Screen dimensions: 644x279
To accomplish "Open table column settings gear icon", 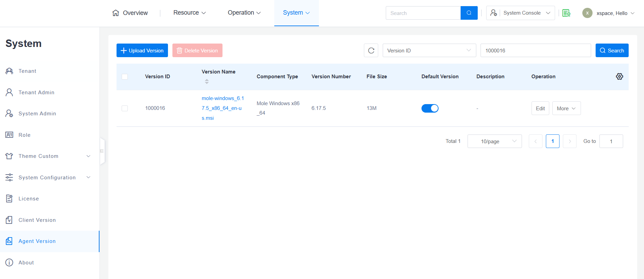I will (619, 77).
